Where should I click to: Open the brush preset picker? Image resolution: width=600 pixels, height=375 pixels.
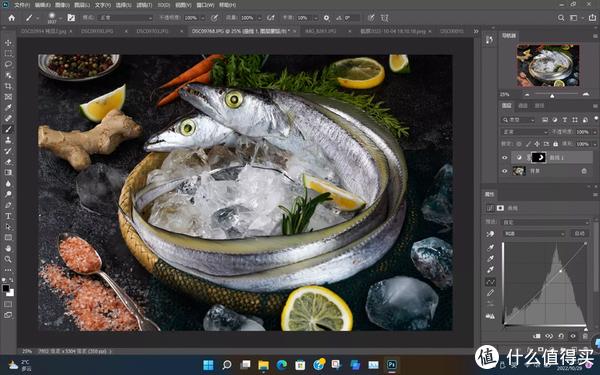tap(54, 18)
